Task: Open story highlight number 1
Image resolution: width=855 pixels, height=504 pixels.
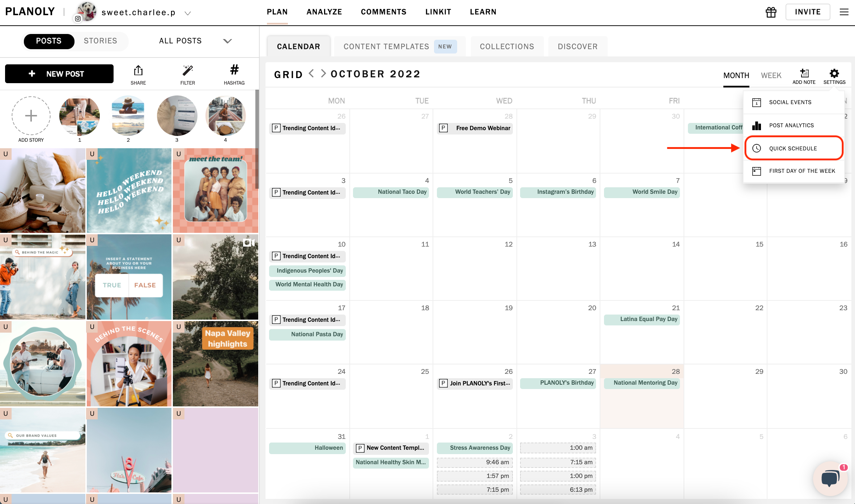Action: coord(80,116)
